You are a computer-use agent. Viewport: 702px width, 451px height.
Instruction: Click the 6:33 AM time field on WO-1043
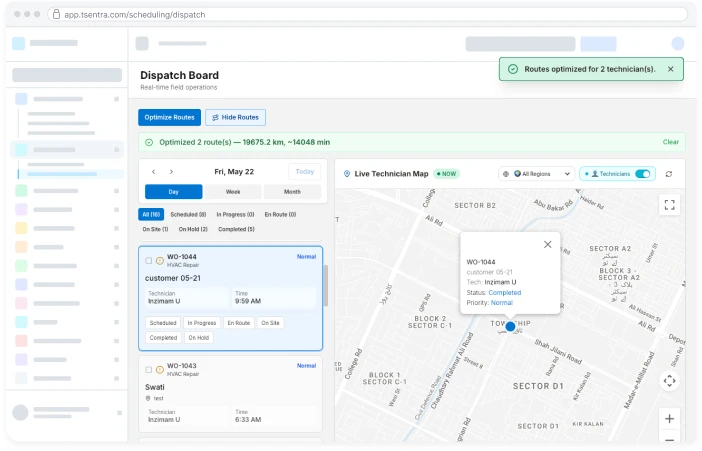point(274,416)
